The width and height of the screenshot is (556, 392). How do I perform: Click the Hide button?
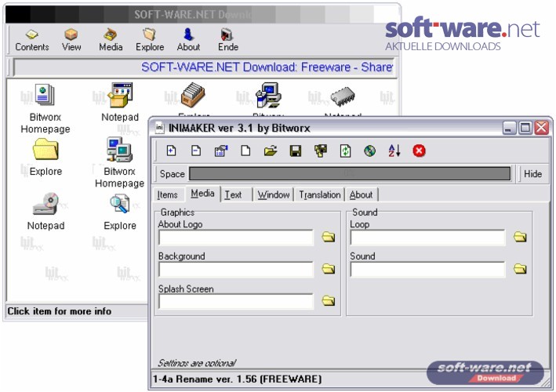pyautogui.click(x=533, y=174)
